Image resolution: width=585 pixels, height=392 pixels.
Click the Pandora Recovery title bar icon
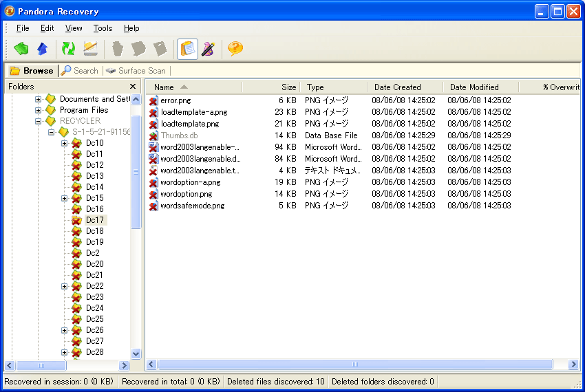click(10, 11)
